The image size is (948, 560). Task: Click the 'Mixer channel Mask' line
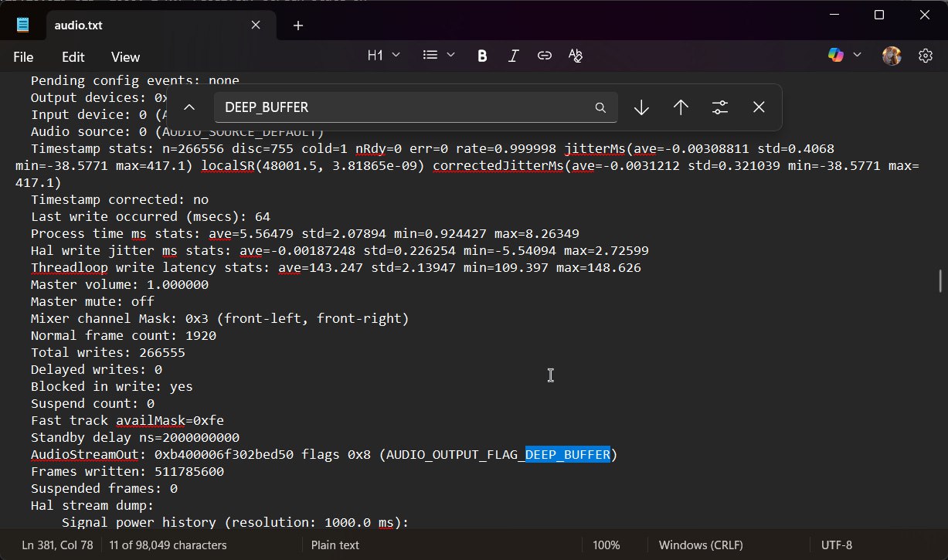[220, 318]
